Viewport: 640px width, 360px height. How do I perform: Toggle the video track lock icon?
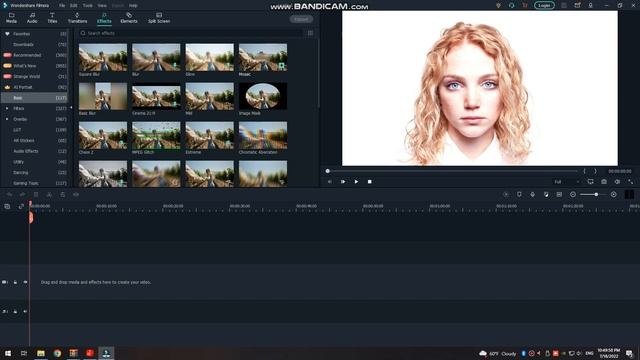(15, 282)
